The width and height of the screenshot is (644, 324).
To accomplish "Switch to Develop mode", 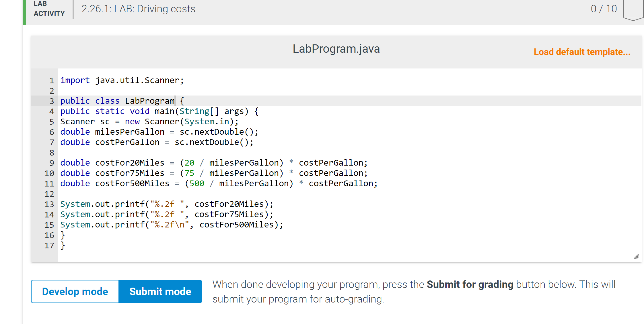I will [75, 291].
